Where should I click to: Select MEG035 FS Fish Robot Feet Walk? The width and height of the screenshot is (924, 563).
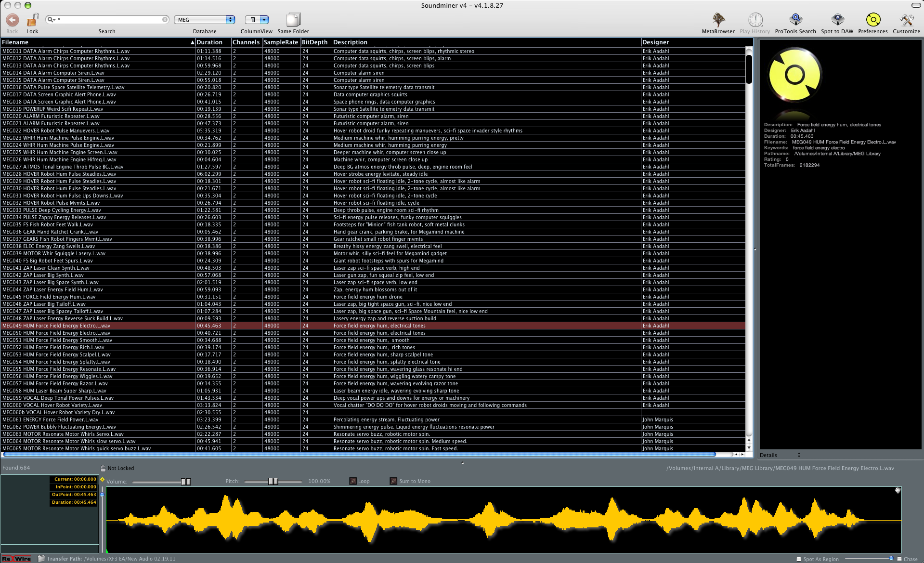(x=373, y=224)
